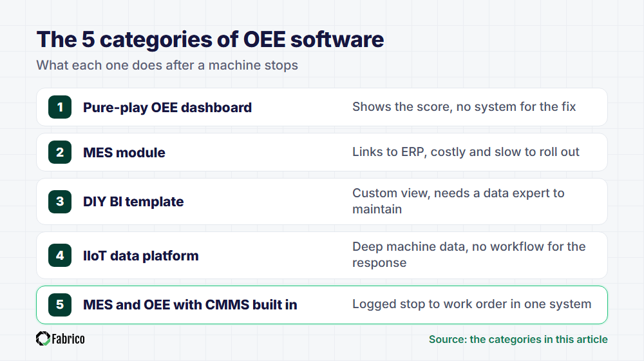Click subtitle 'What each one does after a machine stops'
This screenshot has width=644, height=361.
167,65
